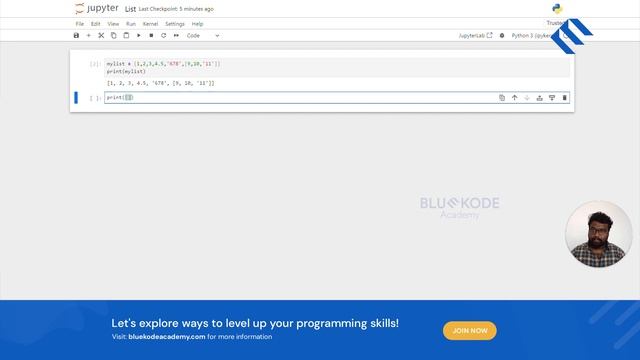This screenshot has height=360, width=640.
Task: Click the Last Checkpoint text
Action: point(176,9)
